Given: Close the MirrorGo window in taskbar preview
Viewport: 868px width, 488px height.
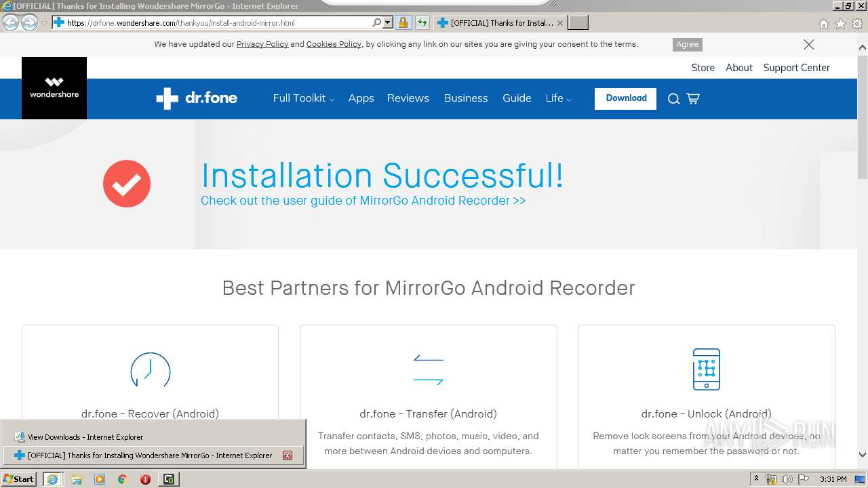Looking at the screenshot, I should click(287, 455).
